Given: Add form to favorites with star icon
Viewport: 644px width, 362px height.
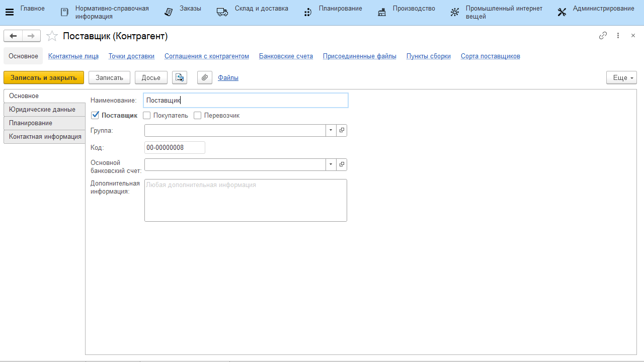Looking at the screenshot, I should (x=52, y=36).
